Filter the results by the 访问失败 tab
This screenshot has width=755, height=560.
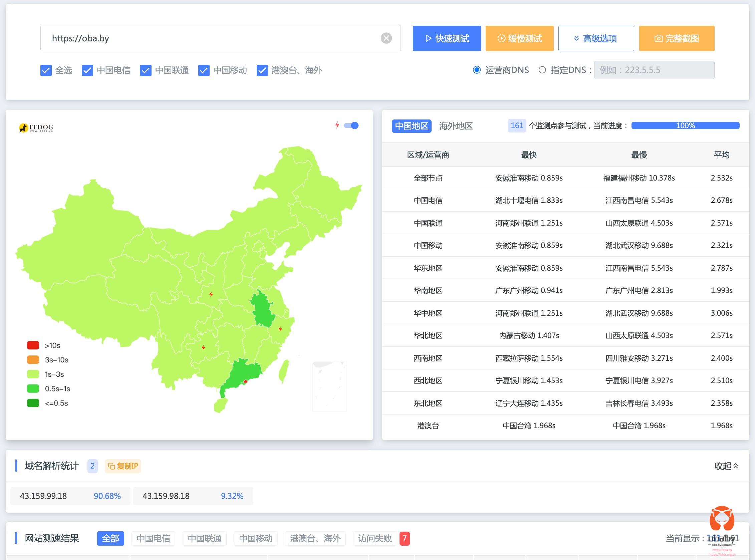click(x=374, y=538)
